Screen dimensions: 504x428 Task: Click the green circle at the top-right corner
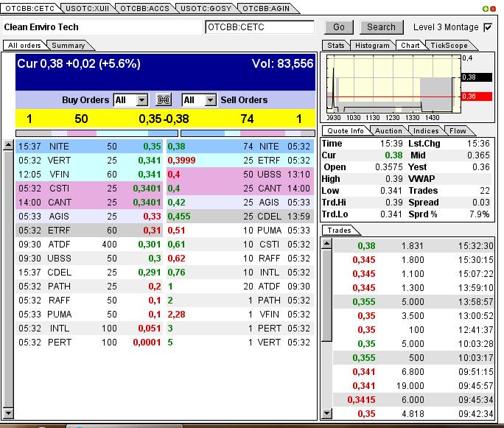click(x=486, y=9)
